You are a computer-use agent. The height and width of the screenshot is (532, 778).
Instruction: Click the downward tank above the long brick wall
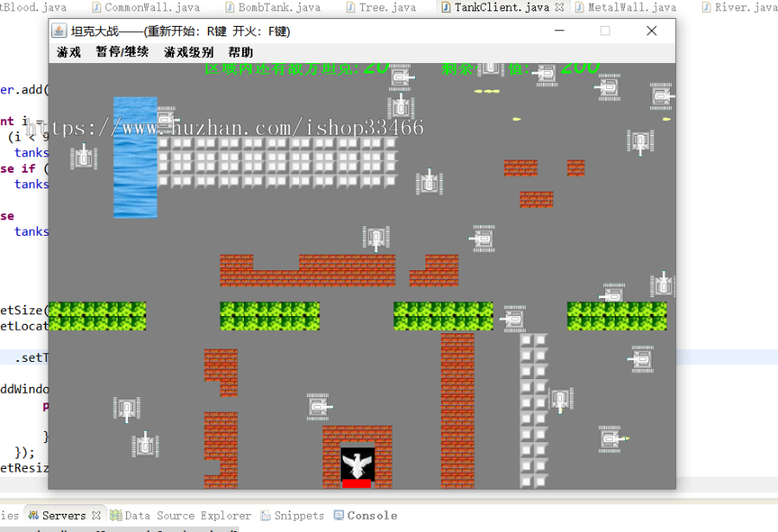tap(376, 238)
